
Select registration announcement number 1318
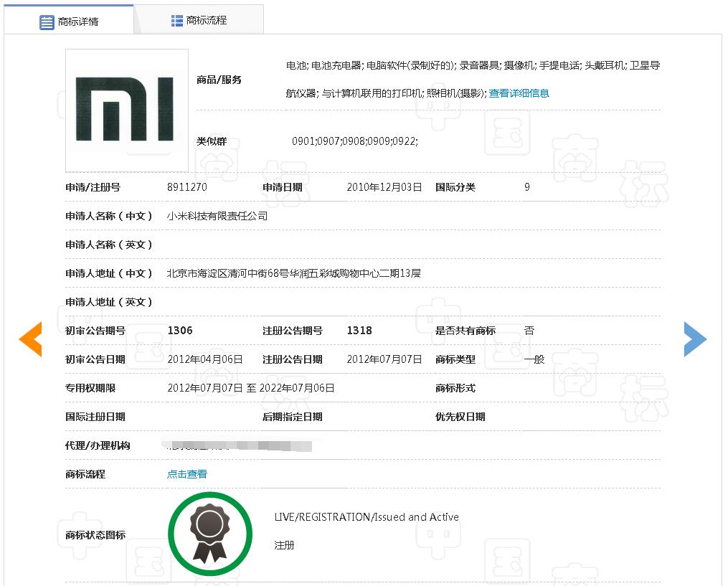click(x=359, y=331)
